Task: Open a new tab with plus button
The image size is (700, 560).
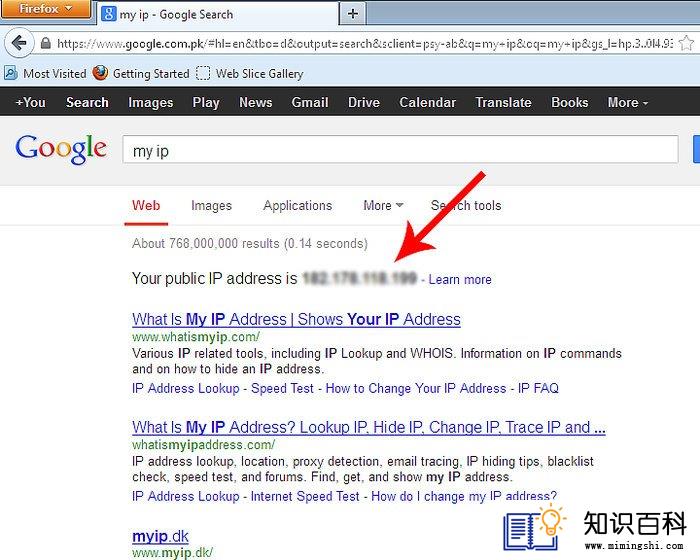Action: coord(353,14)
